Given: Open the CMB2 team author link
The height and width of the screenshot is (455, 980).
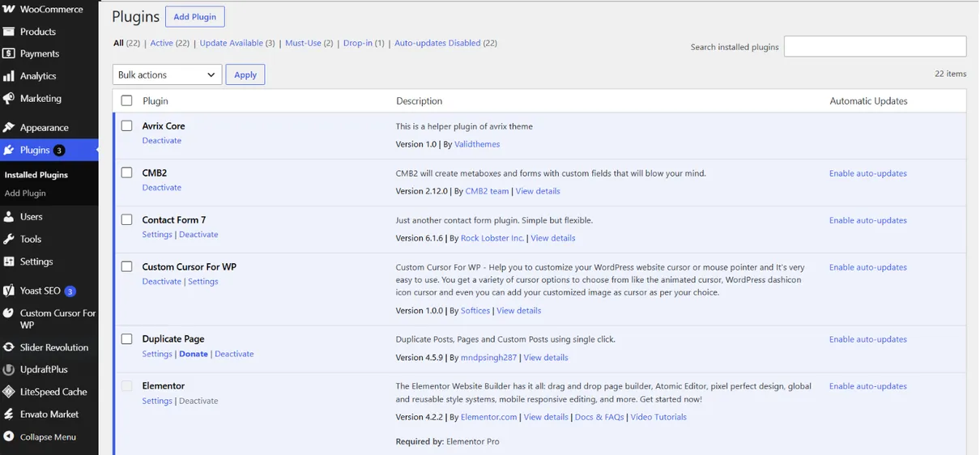Looking at the screenshot, I should pos(488,191).
